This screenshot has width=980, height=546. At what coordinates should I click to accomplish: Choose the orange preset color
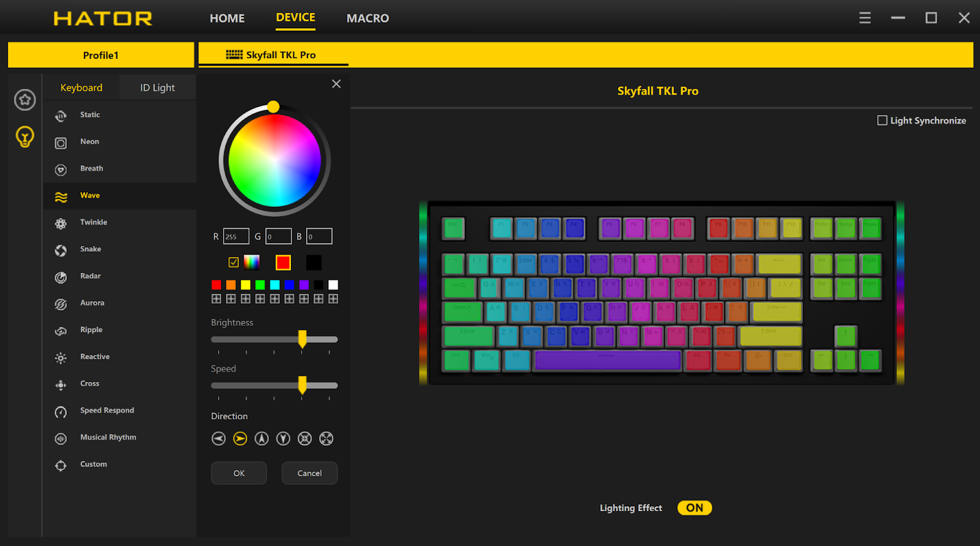pos(231,285)
